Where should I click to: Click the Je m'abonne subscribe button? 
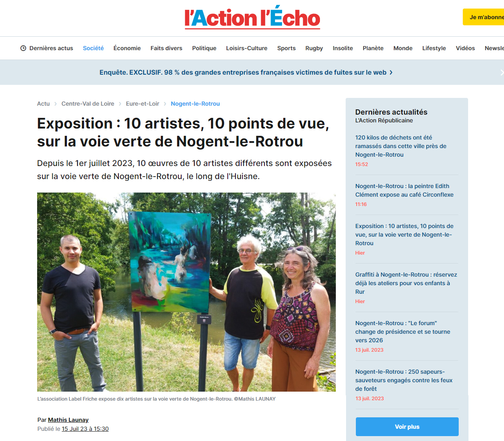coord(484,17)
